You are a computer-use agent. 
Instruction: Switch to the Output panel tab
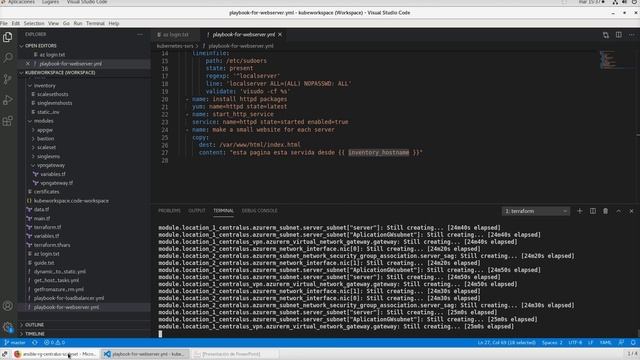(197, 211)
